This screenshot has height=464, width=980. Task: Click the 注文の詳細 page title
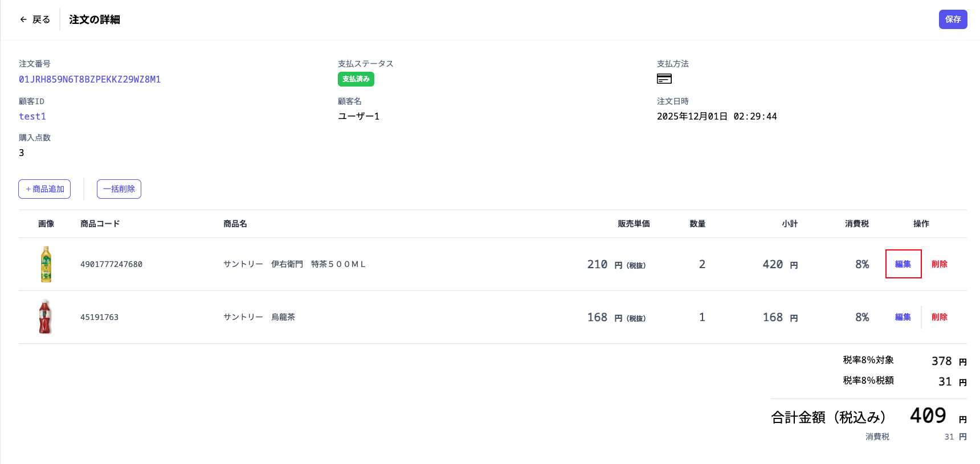pyautogui.click(x=95, y=19)
